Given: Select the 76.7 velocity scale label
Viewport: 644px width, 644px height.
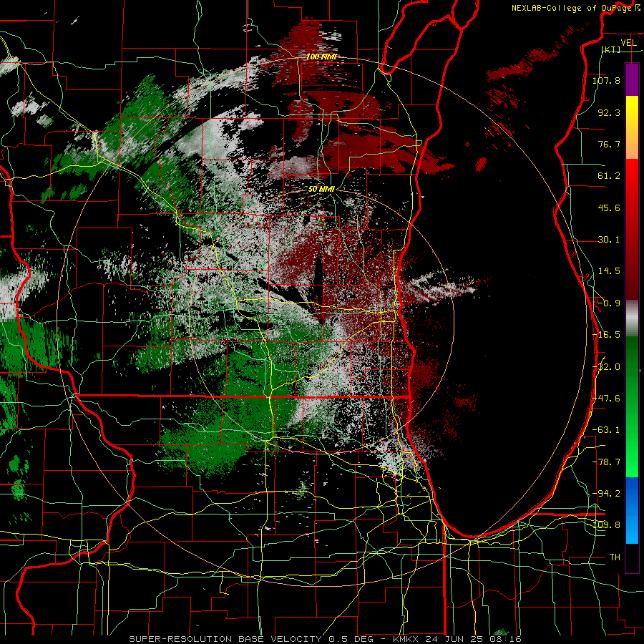Looking at the screenshot, I should coord(609,144).
